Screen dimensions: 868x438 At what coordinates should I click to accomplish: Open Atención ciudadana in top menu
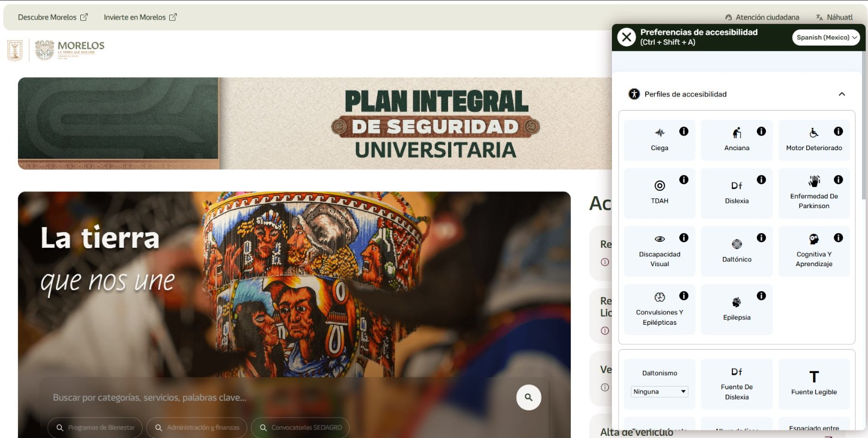pyautogui.click(x=762, y=17)
